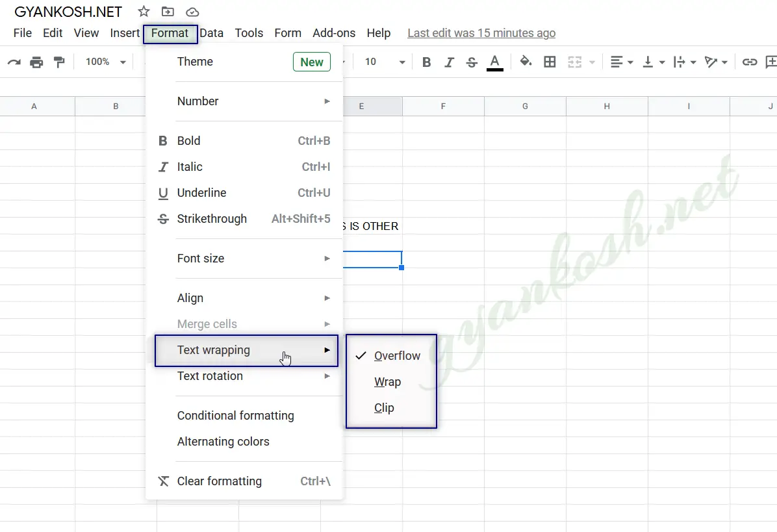Choose Italic in the Format menu
777x532 pixels.
(244, 167)
